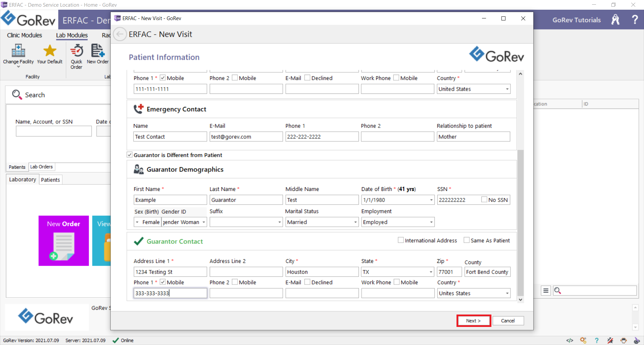Viewport: 644px width, 345px height.
Task: Open patient Country United States dropdown
Action: pos(507,89)
